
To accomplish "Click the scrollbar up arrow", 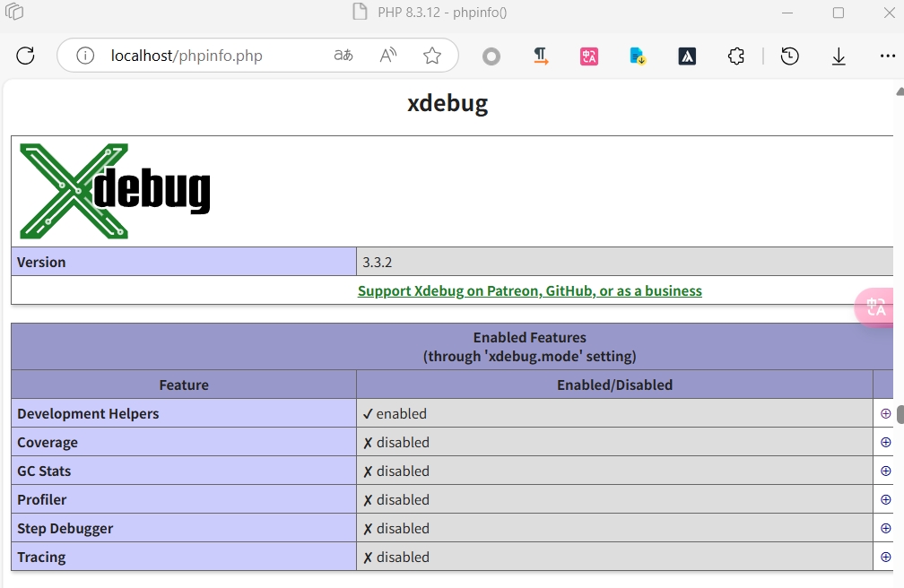I will pyautogui.click(x=900, y=91).
